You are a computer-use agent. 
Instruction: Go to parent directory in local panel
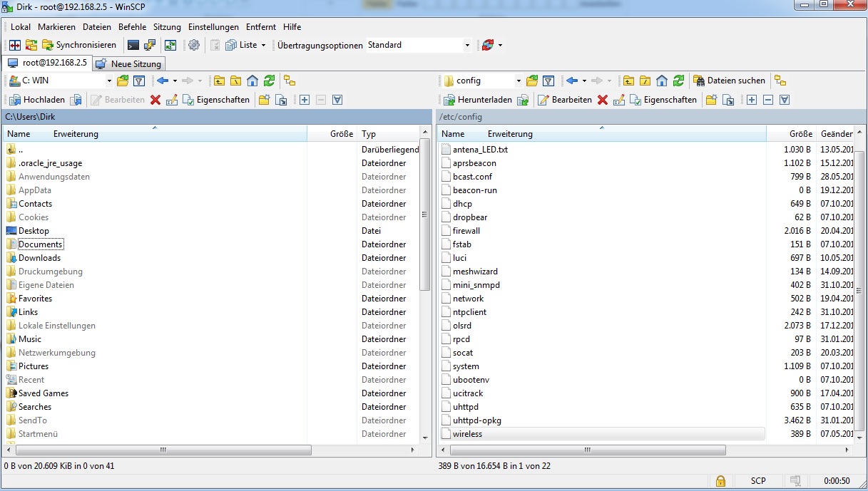point(219,81)
